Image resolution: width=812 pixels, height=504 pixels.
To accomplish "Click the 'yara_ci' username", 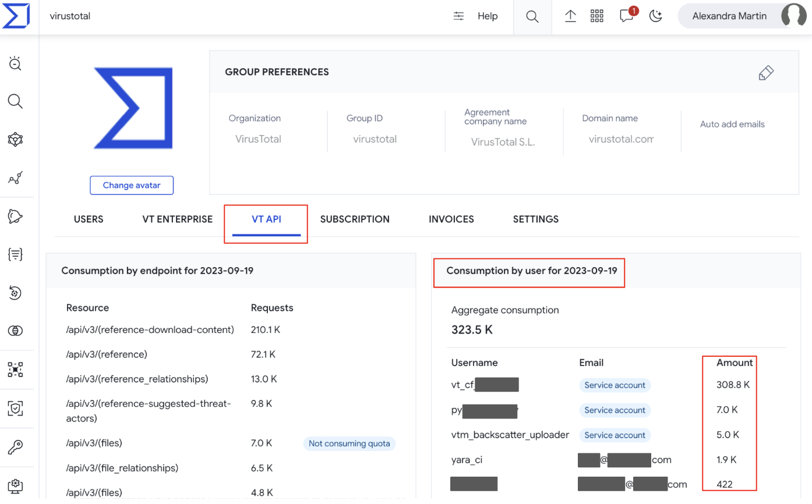I will pyautogui.click(x=467, y=460).
